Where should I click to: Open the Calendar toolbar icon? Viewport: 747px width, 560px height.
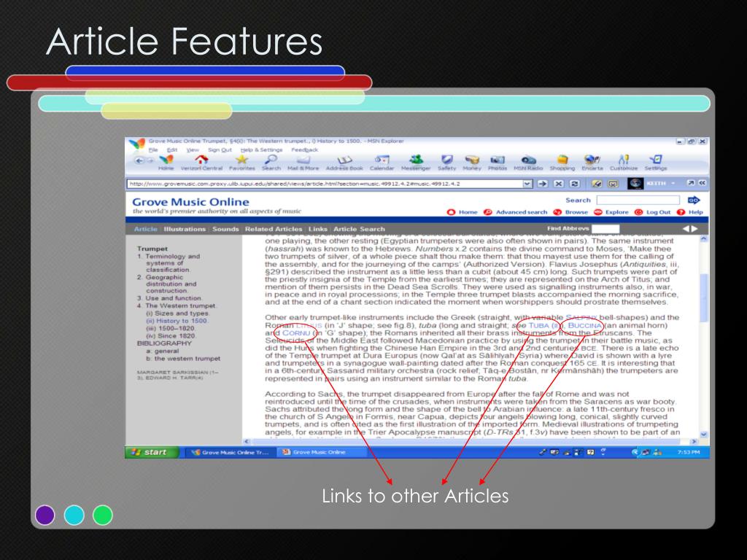[382, 160]
